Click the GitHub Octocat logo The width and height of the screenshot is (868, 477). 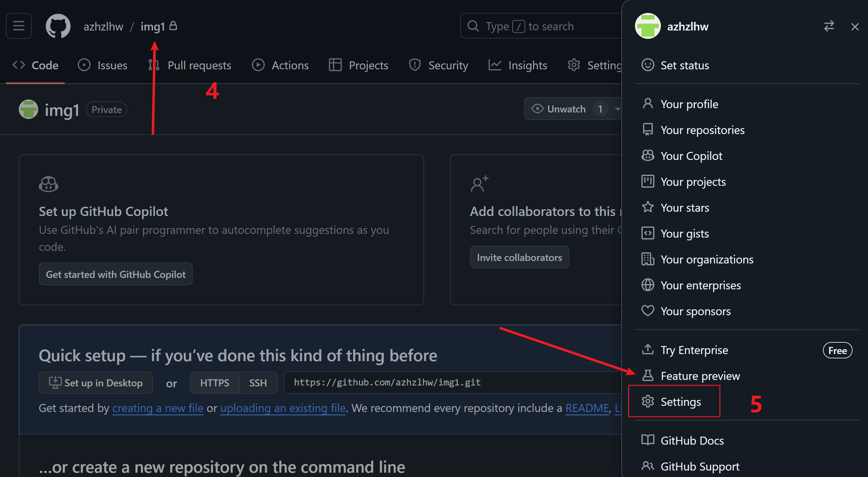[x=58, y=26]
